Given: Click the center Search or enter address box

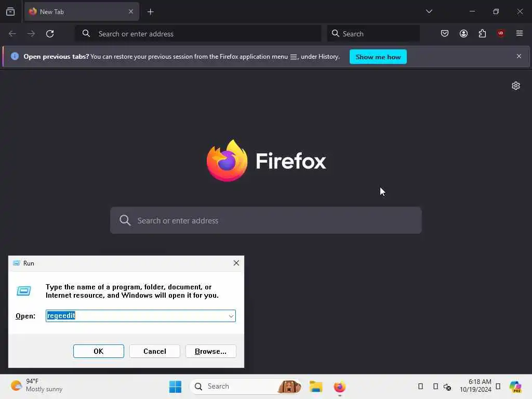Looking at the screenshot, I should click(x=266, y=220).
